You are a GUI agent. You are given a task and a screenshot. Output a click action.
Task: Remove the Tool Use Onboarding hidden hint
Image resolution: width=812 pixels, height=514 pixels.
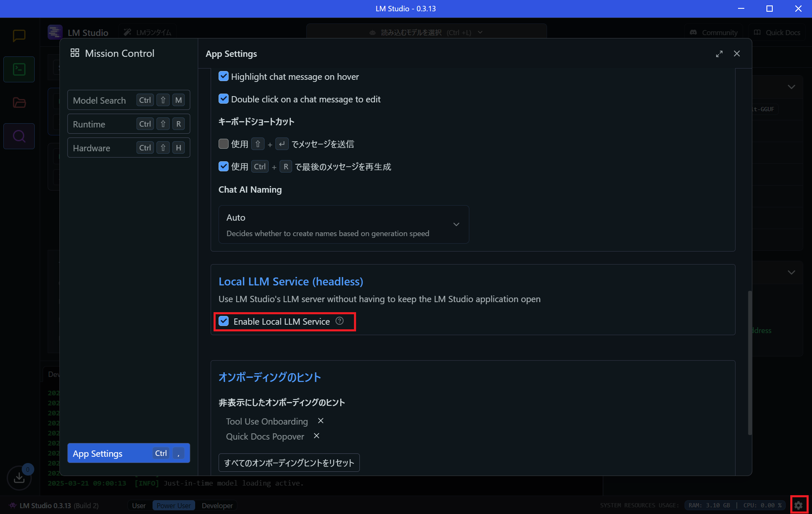[x=321, y=421]
